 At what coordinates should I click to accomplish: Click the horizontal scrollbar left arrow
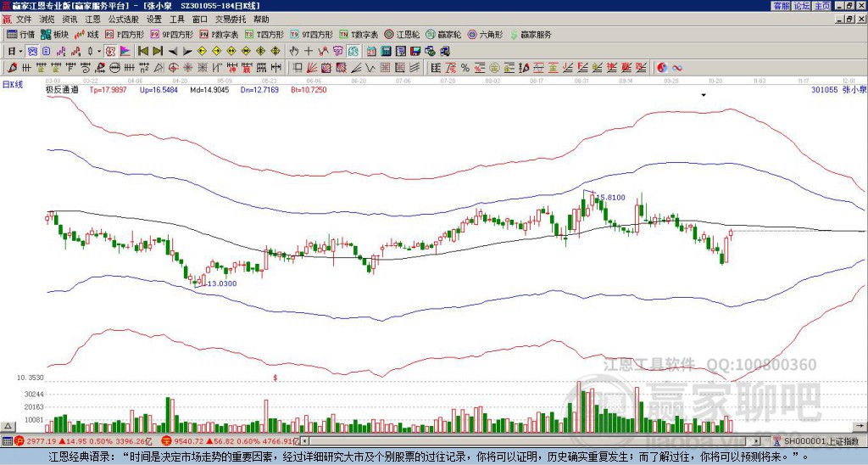click(x=304, y=441)
